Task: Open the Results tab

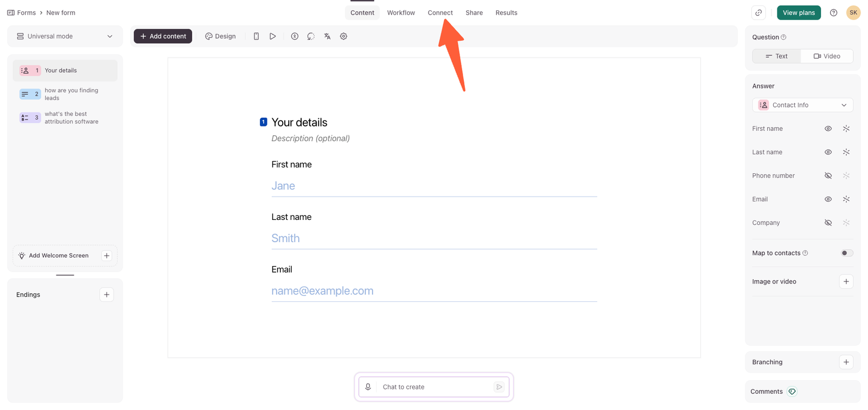Action: 506,12
